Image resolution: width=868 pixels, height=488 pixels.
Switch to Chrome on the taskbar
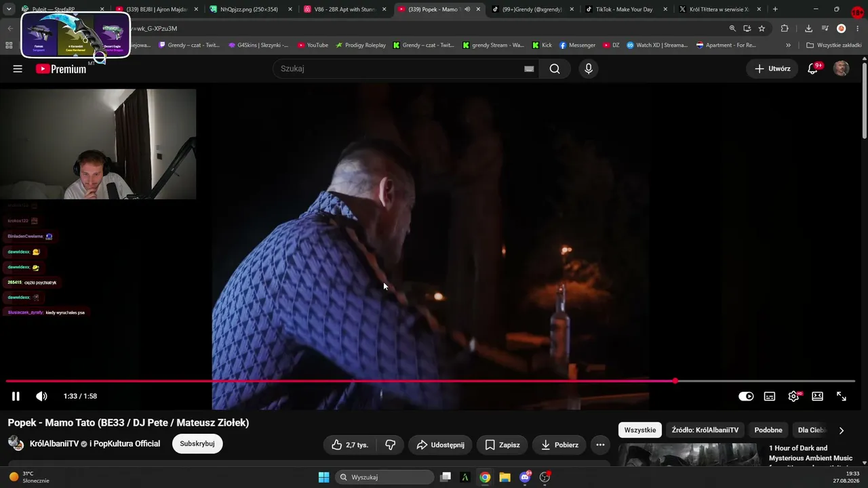pyautogui.click(x=485, y=477)
